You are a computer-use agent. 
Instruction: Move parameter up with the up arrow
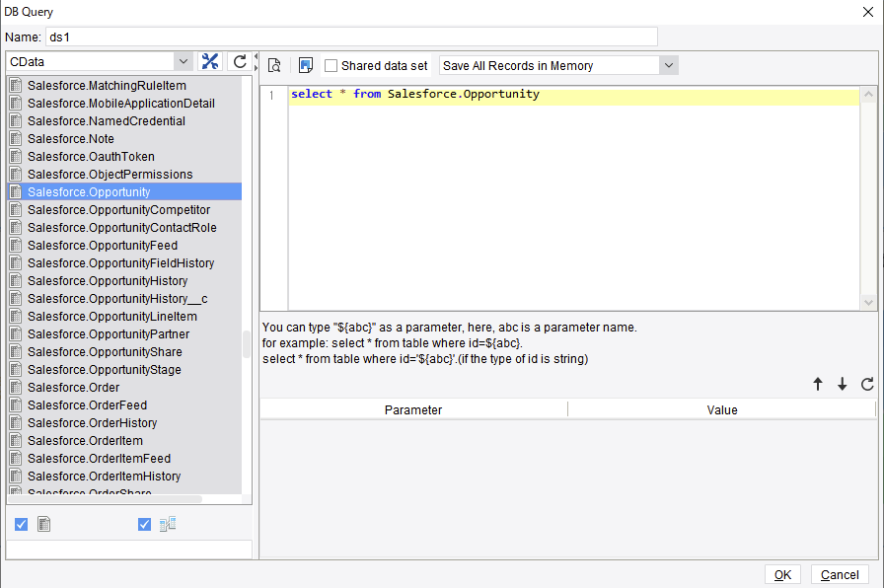818,385
